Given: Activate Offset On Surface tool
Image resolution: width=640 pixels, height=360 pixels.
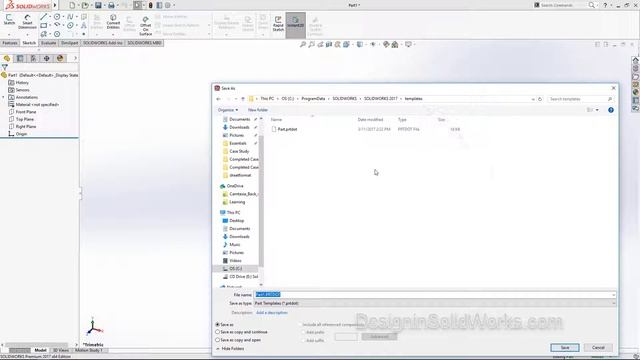Looking at the screenshot, I should pyautogui.click(x=146, y=26).
